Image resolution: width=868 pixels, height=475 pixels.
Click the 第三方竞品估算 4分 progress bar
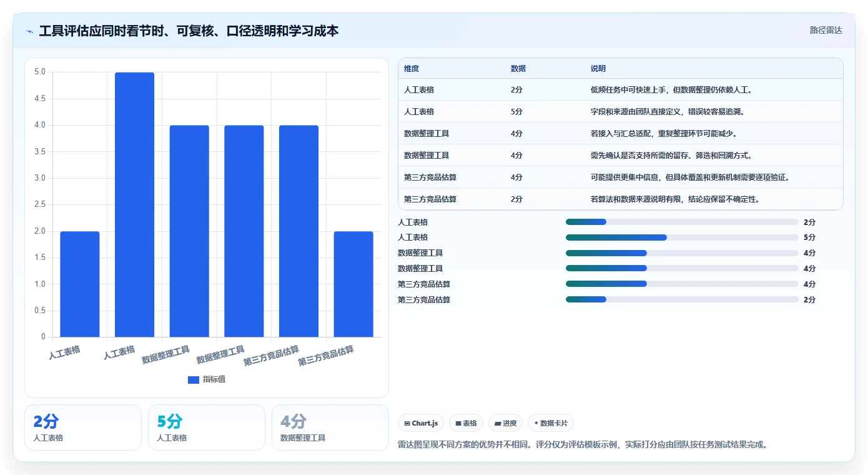click(682, 284)
